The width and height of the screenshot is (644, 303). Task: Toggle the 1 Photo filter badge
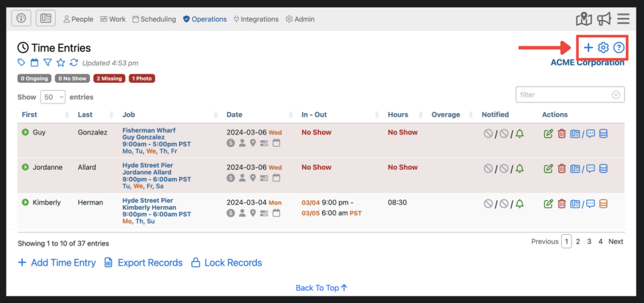pyautogui.click(x=142, y=78)
